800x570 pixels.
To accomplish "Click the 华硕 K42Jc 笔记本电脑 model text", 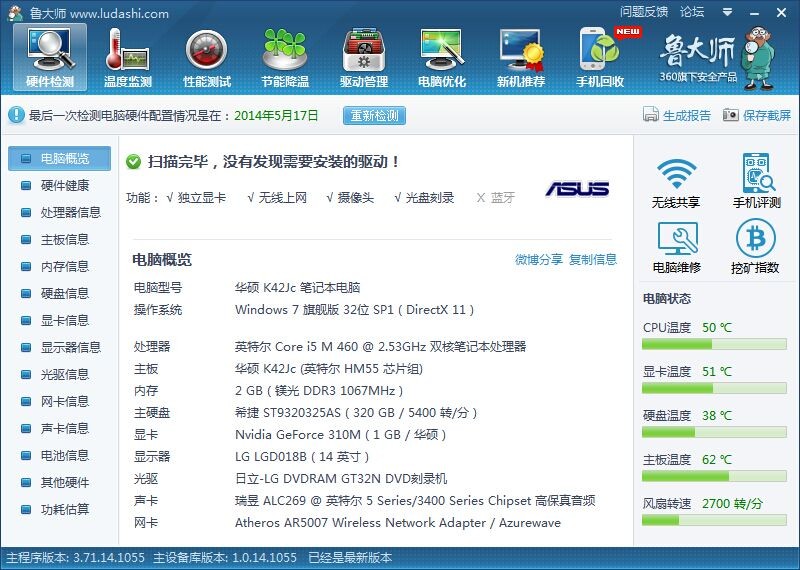I will pos(297,288).
